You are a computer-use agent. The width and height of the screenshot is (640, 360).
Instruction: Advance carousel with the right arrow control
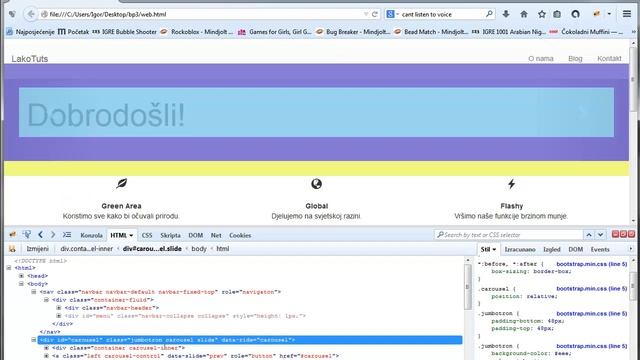coord(582,111)
